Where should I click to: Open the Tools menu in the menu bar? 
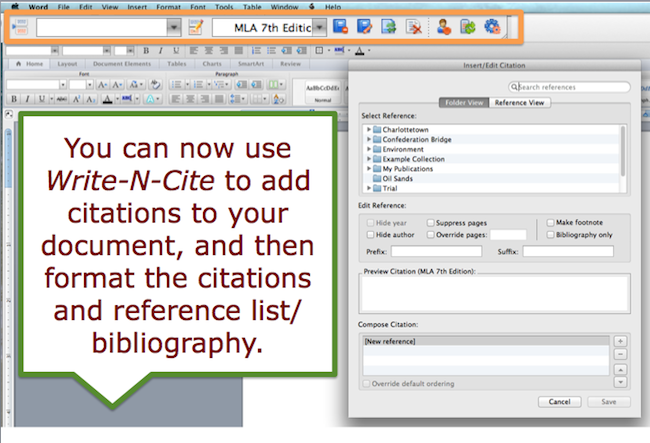coord(224,7)
